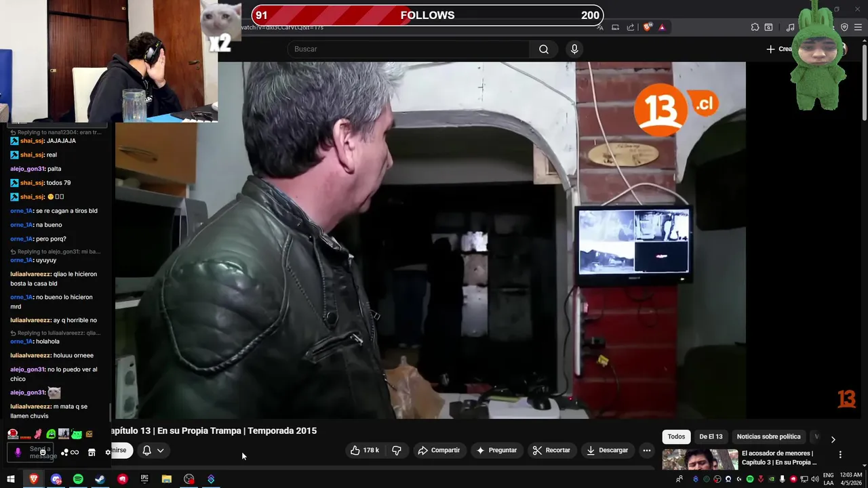Open Spotify from the taskbar

pos(78,479)
